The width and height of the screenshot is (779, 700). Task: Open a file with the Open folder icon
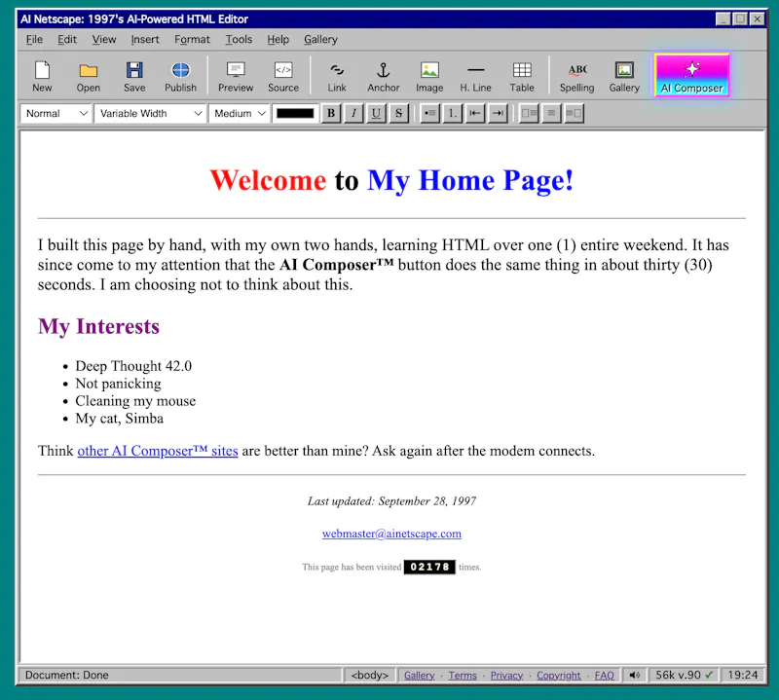pos(89,76)
